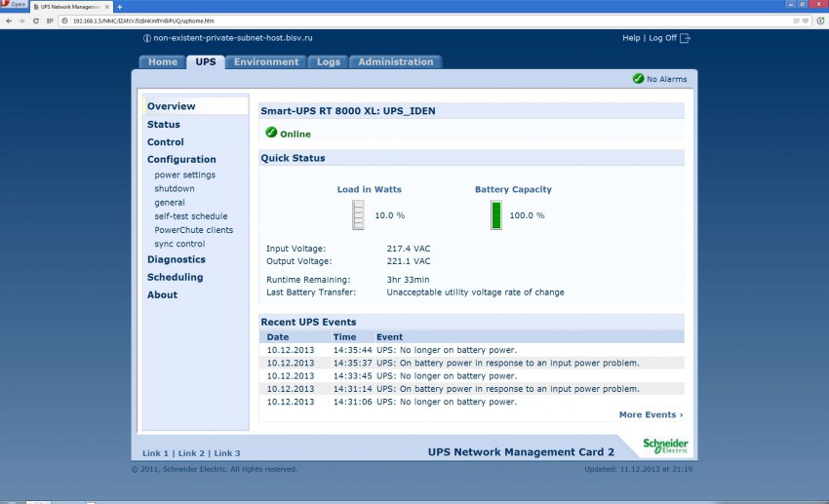Select Control from the left menu
The image size is (829, 504).
[165, 142]
